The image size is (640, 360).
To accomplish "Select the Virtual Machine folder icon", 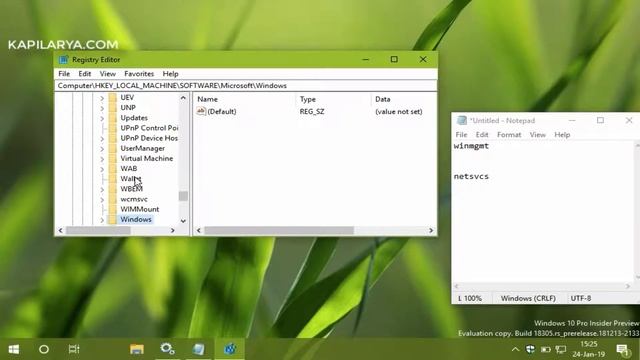I will 113,159.
